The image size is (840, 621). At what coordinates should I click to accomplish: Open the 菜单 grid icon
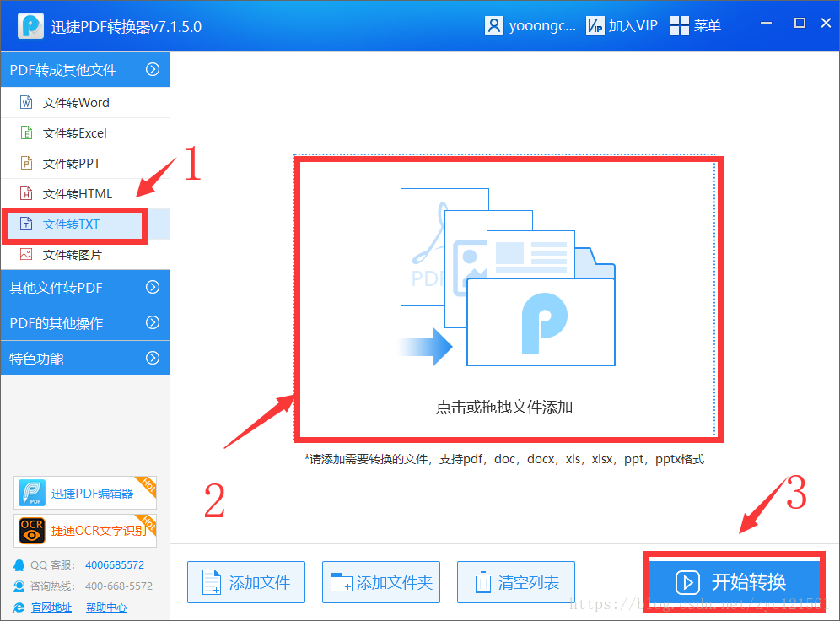coord(679,25)
